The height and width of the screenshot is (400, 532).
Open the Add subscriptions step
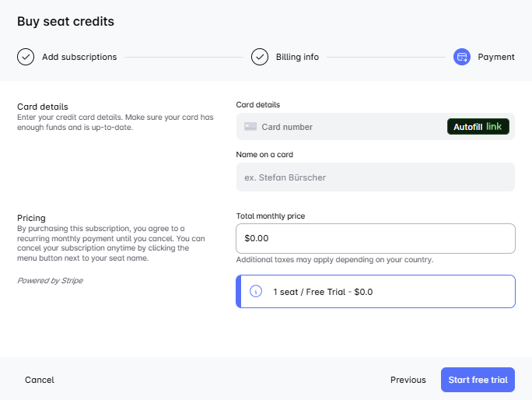pos(79,57)
